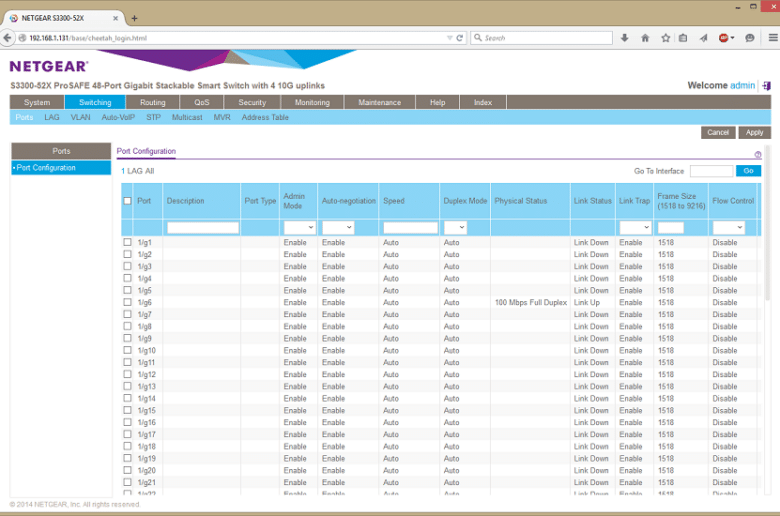
Task: Open the URL history dropdown arrow
Action: coord(450,38)
